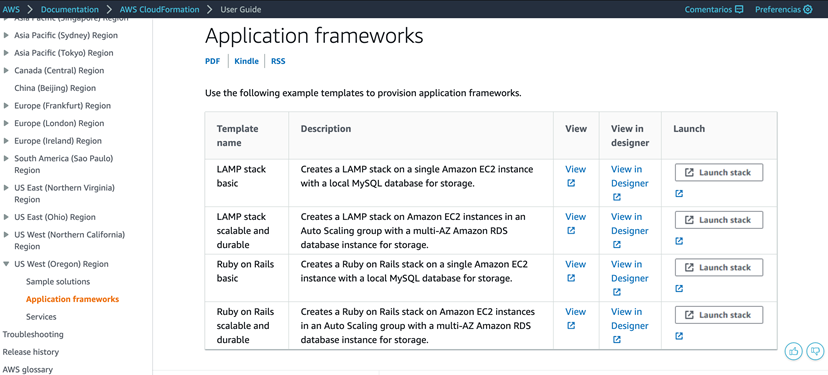Click external link icon under LAMP stack basic View
828x375 pixels.
571,183
